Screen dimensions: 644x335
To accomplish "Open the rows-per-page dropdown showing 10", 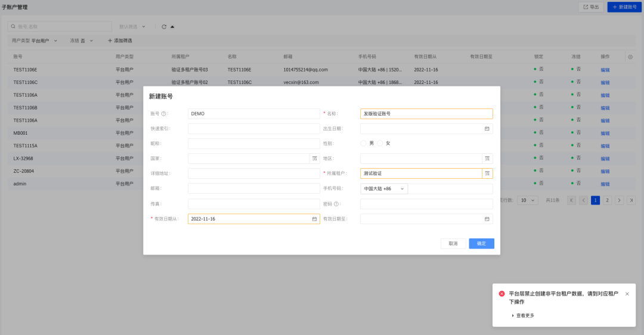I will [527, 200].
